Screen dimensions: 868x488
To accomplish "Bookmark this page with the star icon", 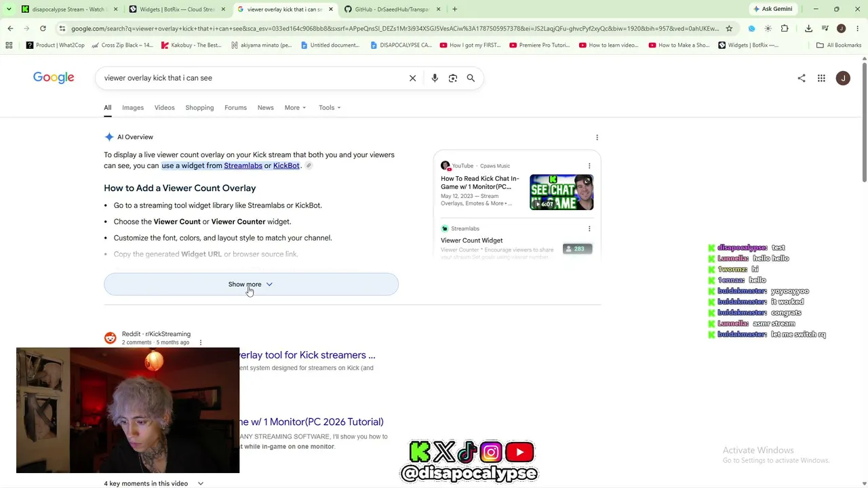I will (x=729, y=28).
